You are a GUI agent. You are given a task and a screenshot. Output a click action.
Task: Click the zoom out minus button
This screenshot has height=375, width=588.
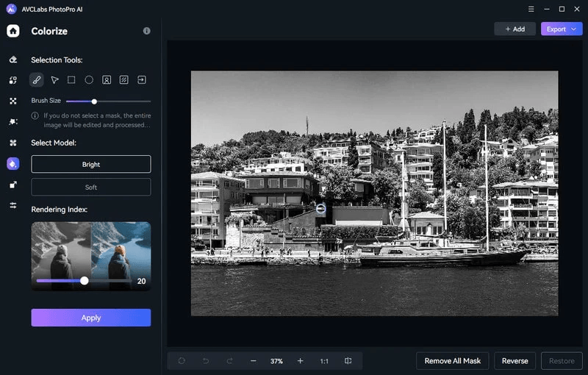[254, 361]
